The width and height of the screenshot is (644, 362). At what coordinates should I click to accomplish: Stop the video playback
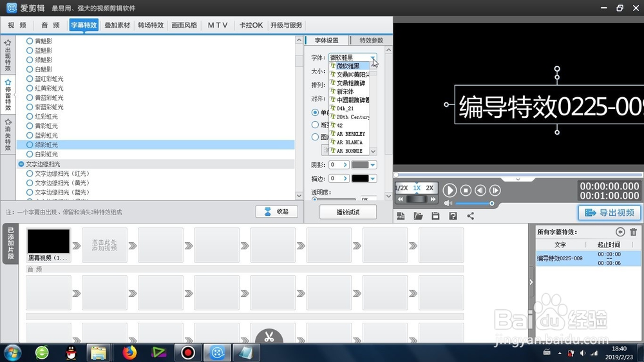coord(466,190)
